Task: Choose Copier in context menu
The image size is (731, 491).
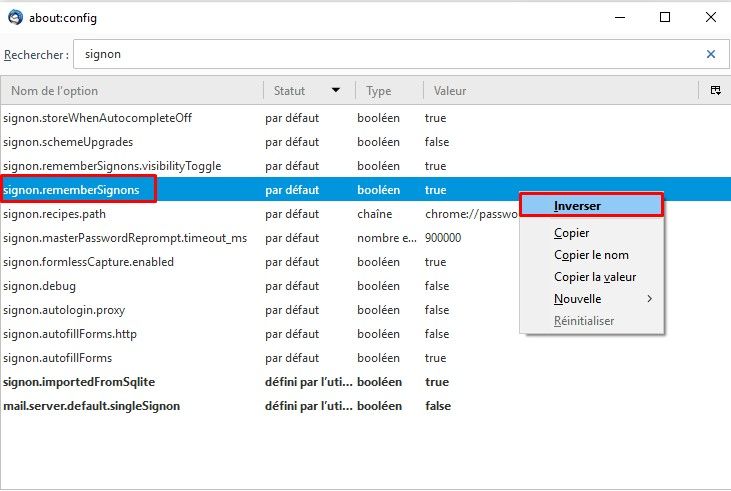Action: pyautogui.click(x=591, y=233)
